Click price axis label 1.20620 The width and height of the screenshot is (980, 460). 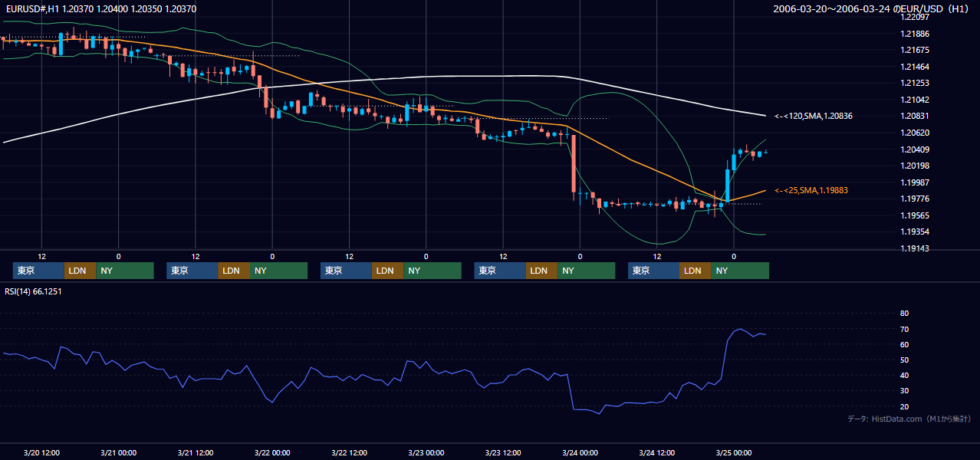click(x=915, y=133)
